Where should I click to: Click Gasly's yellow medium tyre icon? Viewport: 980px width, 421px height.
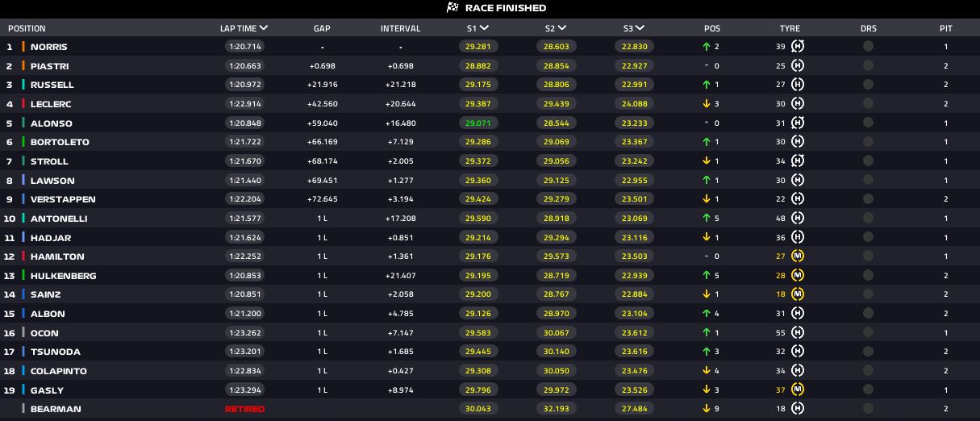798,390
